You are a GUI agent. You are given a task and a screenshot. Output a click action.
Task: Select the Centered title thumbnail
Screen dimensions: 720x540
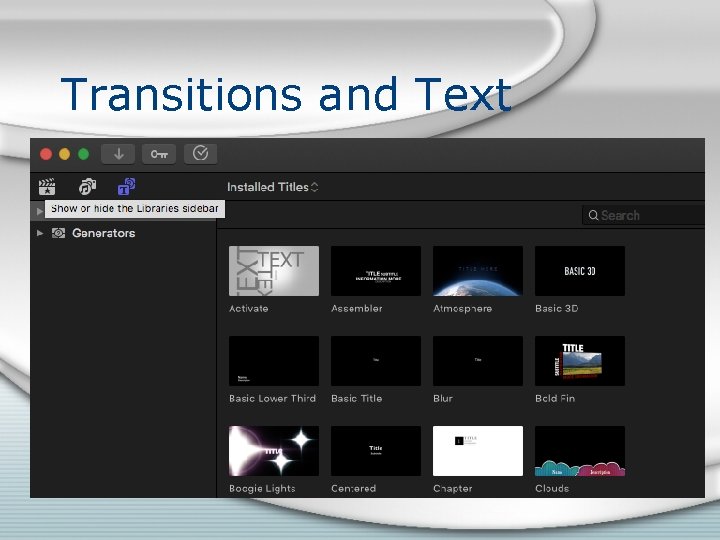tap(376, 451)
